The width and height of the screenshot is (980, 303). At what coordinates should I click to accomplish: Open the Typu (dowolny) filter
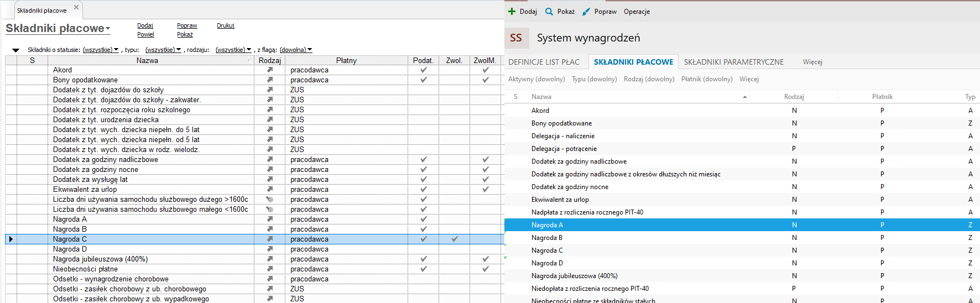tap(595, 79)
